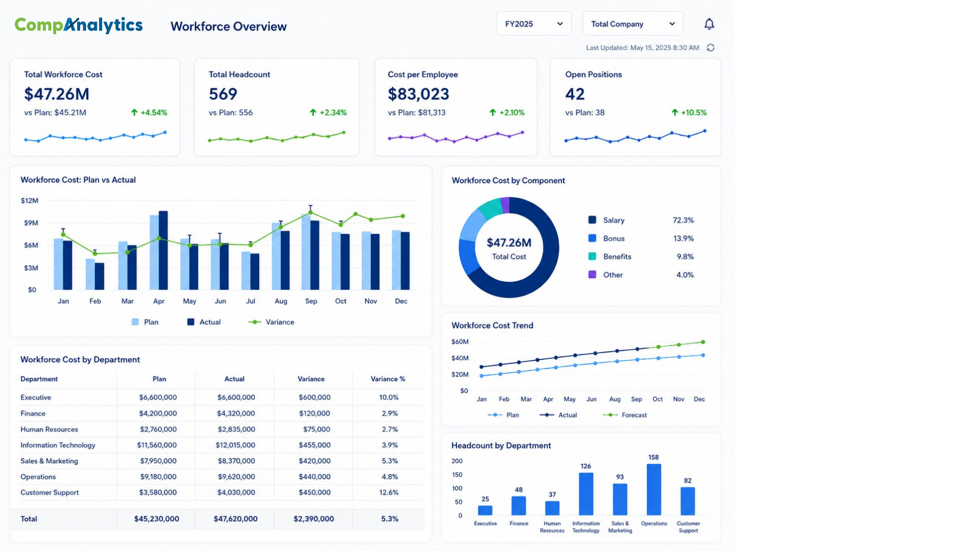
Task: Click the December Forecast point on trend chart
Action: (x=703, y=342)
